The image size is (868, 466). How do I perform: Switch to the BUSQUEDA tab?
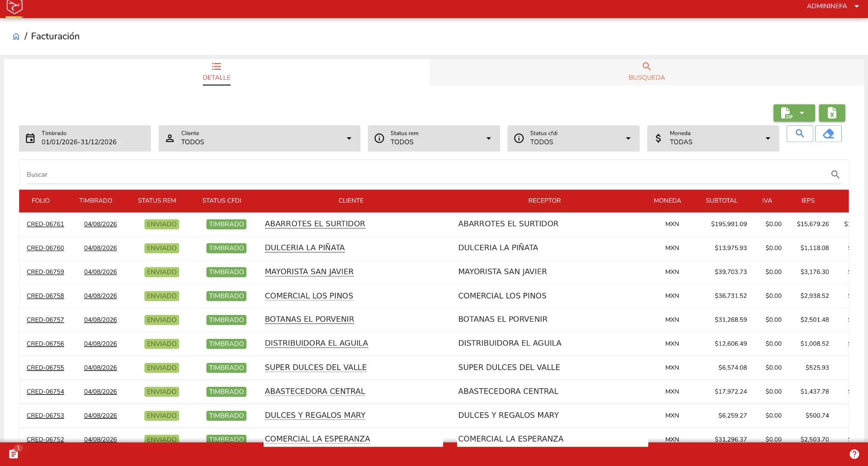click(x=646, y=72)
